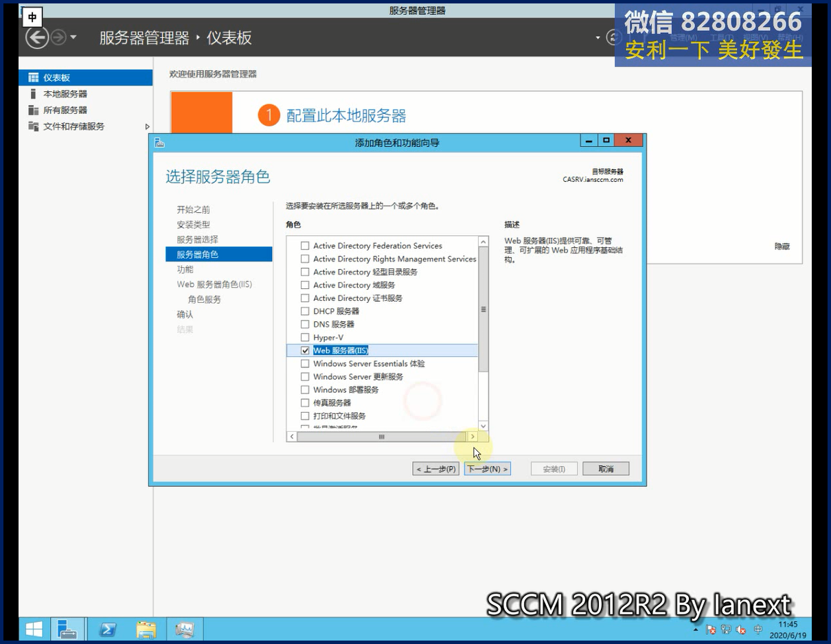The width and height of the screenshot is (831, 644).
Task: Go to the Web 服务器角色(IIS) wizard step
Action: click(x=214, y=284)
